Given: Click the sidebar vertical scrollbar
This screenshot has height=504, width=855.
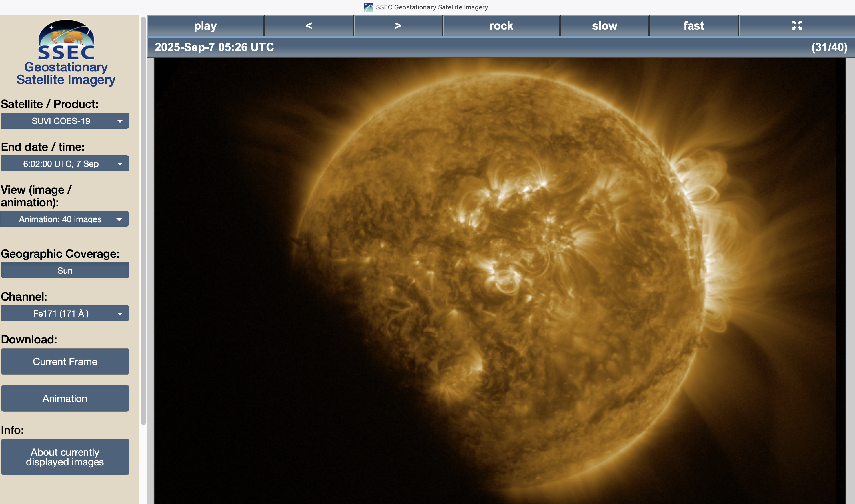Looking at the screenshot, I should [143, 221].
